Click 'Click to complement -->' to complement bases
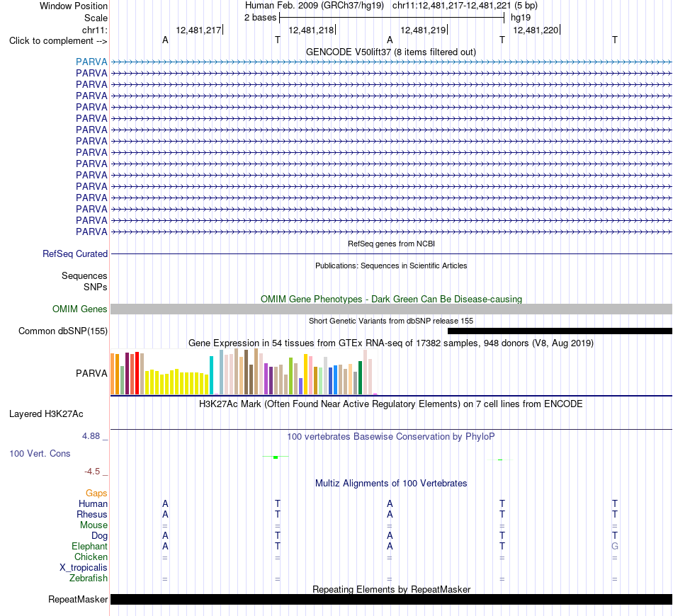This screenshot has height=616, width=673. (58, 41)
